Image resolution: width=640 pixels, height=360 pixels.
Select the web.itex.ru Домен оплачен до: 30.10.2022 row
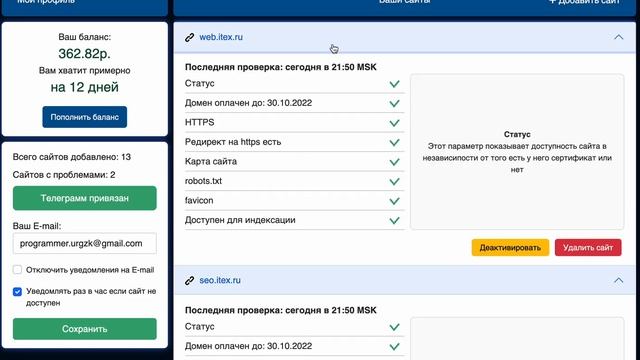(295, 103)
